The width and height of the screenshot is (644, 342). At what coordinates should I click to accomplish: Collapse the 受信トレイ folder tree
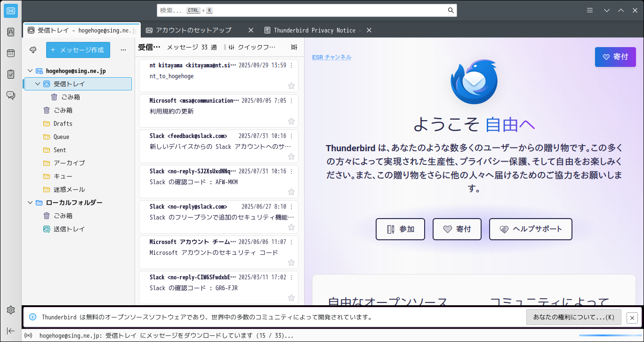pyautogui.click(x=38, y=84)
